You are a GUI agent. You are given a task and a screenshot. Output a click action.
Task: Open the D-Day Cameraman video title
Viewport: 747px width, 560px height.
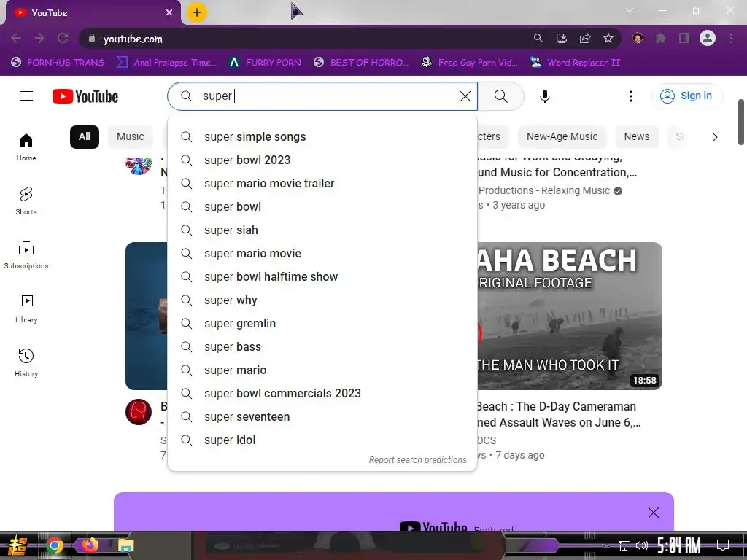coord(558,414)
